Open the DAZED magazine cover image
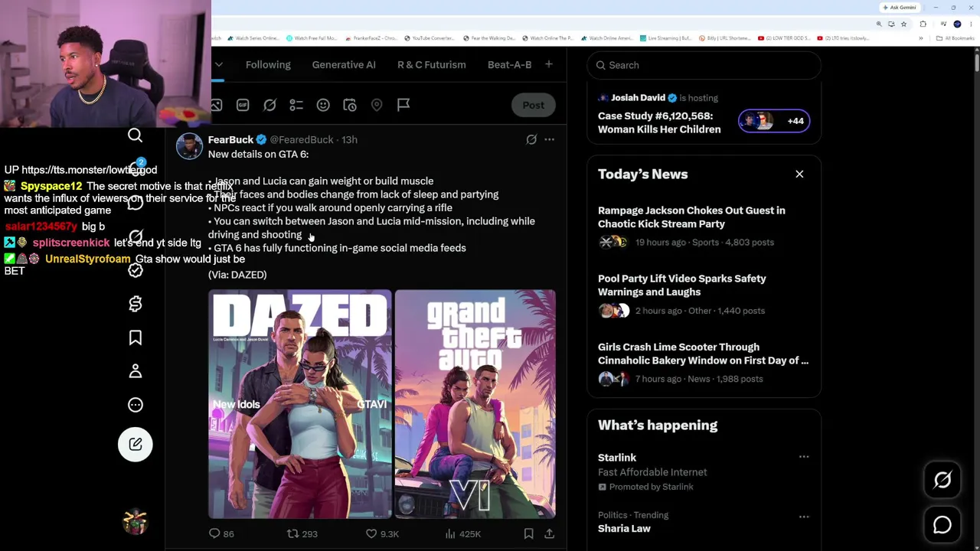The image size is (980, 551). click(300, 404)
